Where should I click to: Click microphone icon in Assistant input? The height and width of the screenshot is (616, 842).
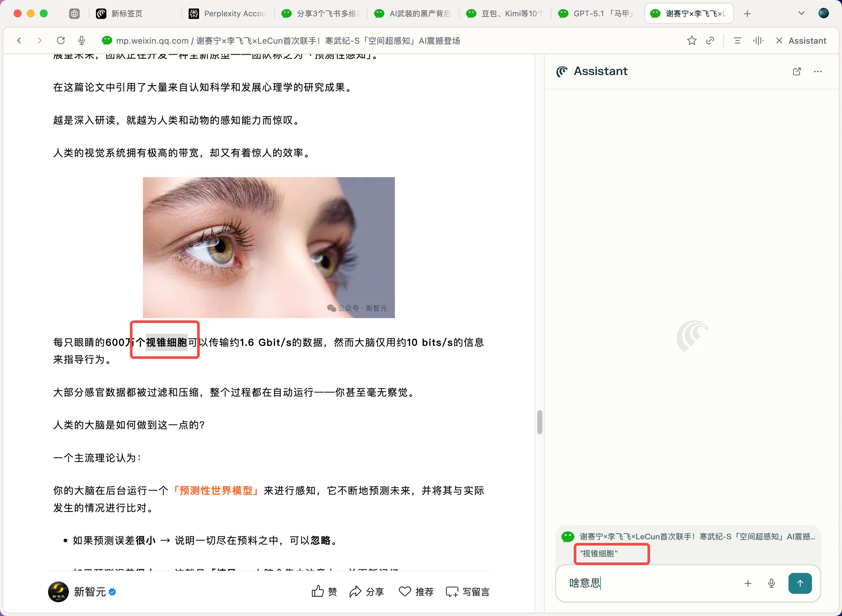click(772, 583)
